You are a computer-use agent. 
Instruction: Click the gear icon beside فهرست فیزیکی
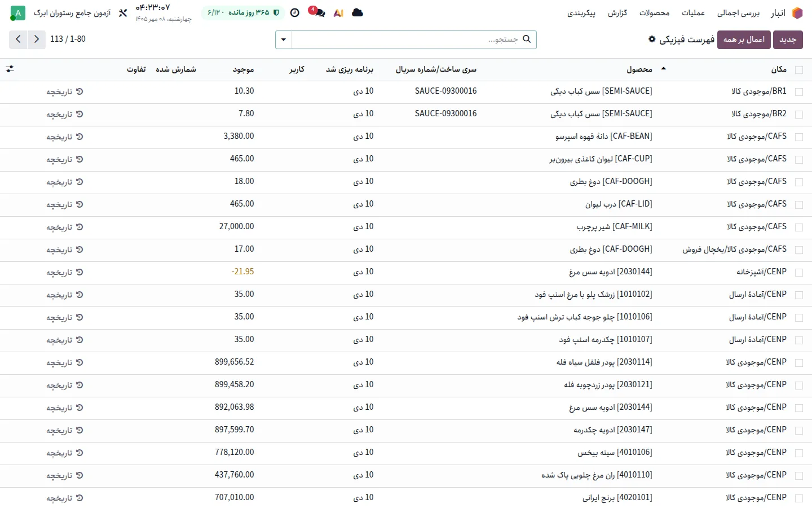click(x=652, y=40)
